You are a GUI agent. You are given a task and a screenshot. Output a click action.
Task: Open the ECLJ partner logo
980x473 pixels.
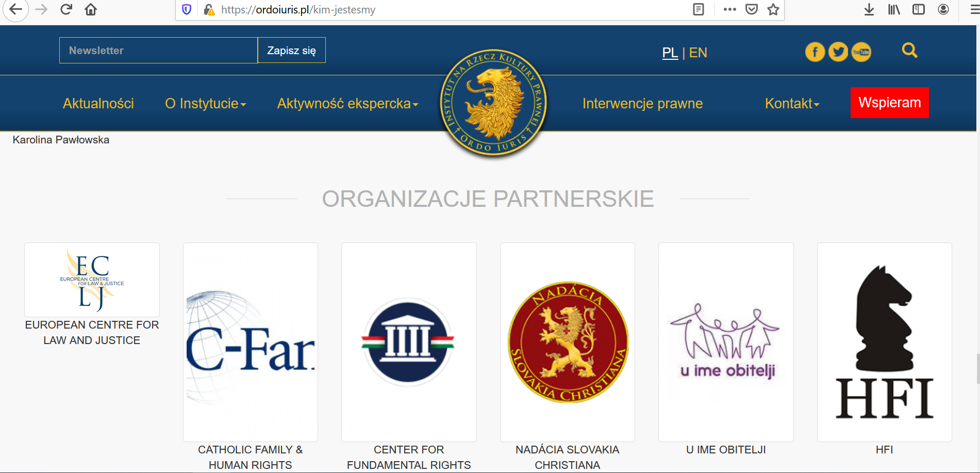click(92, 280)
